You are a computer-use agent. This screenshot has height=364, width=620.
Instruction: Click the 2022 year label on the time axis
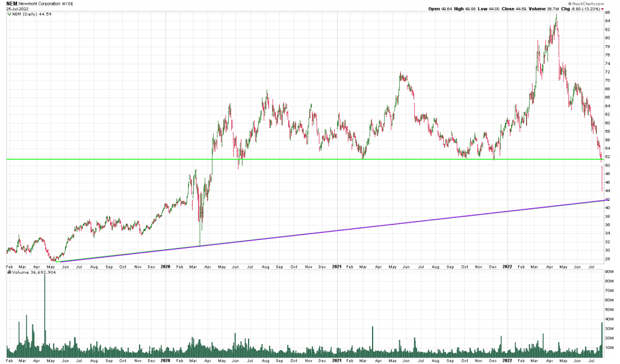coord(507,267)
